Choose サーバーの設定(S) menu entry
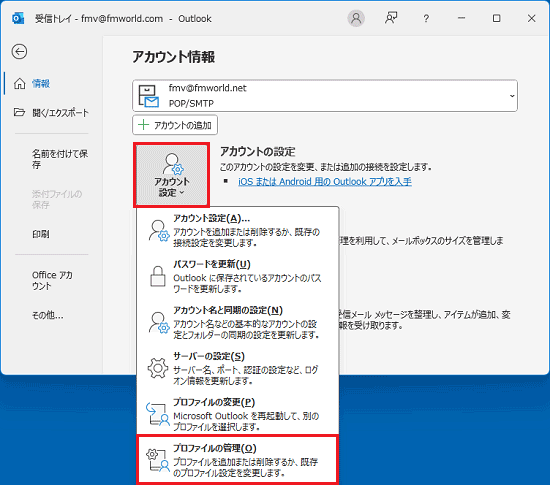Screen dimensions: 550x485 238,368
